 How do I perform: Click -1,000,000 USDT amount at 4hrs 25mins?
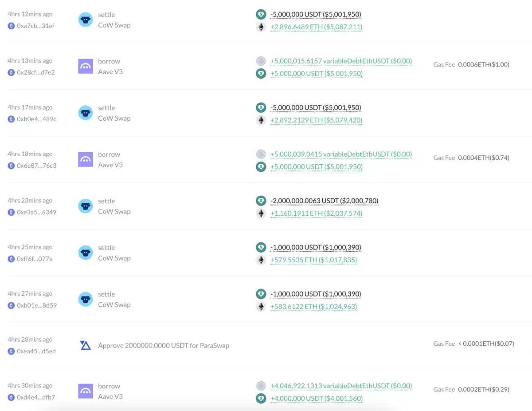click(x=316, y=248)
